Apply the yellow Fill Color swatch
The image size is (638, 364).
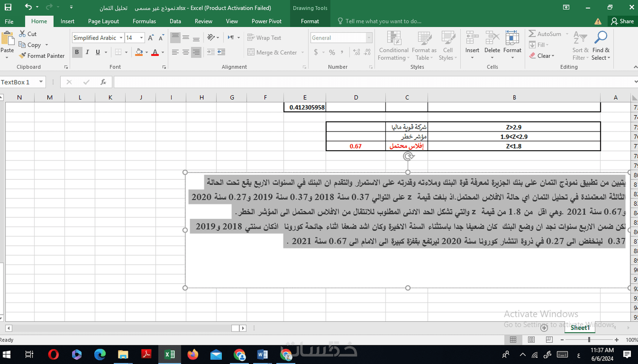tap(139, 52)
